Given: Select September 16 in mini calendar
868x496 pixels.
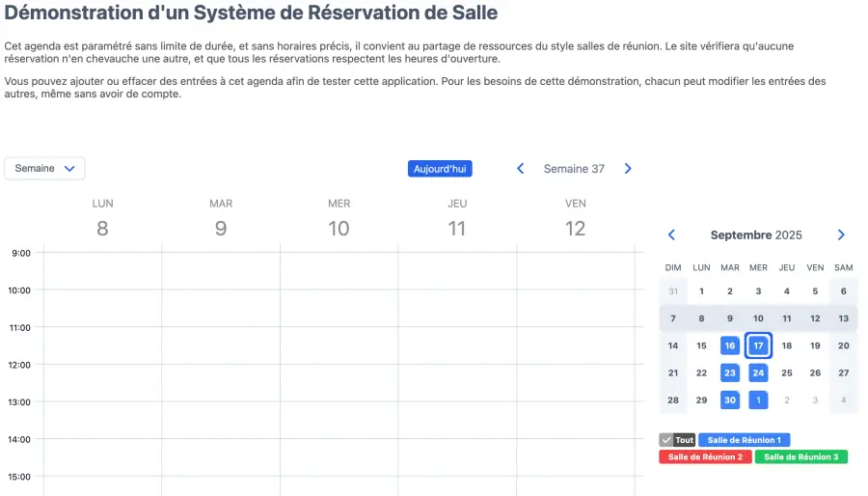Looking at the screenshot, I should tap(730, 345).
